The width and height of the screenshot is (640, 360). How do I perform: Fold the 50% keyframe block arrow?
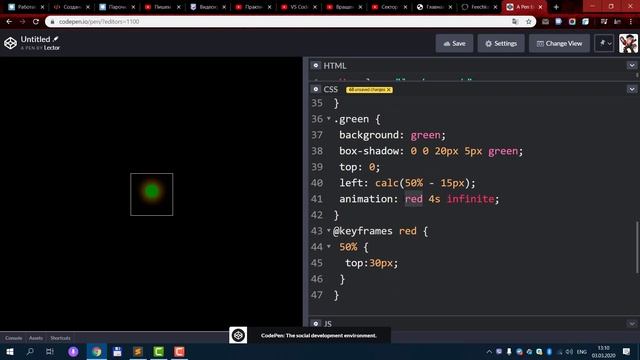pyautogui.click(x=329, y=247)
